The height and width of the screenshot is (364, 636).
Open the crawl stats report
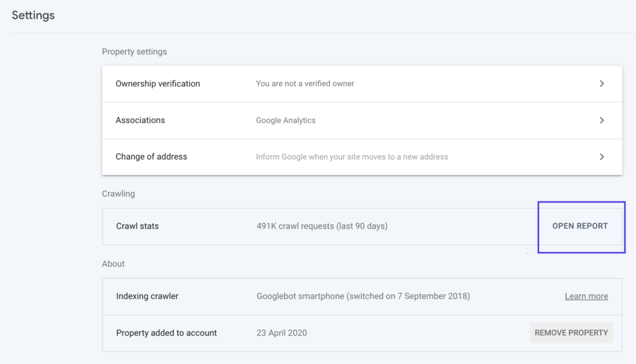coord(580,227)
